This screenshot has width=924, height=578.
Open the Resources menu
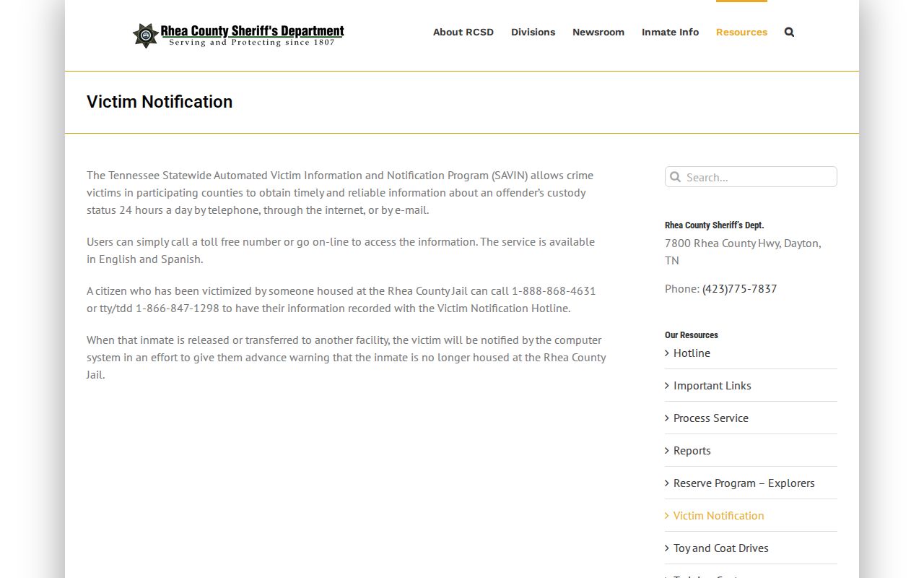[741, 32]
